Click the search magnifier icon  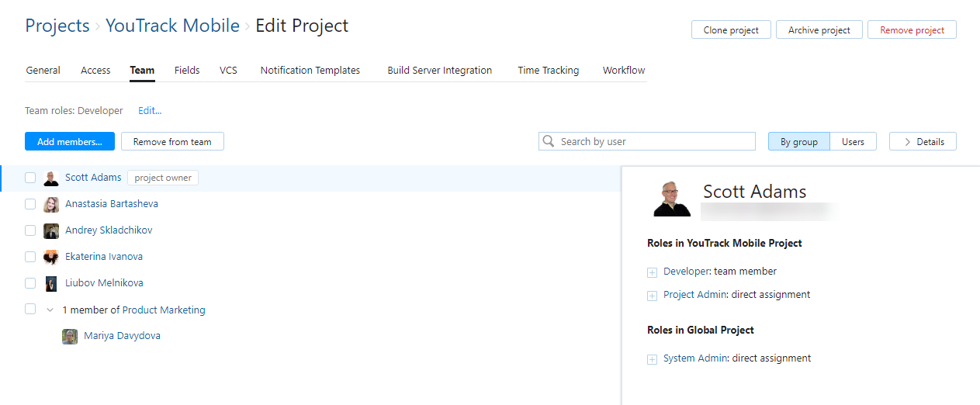549,141
